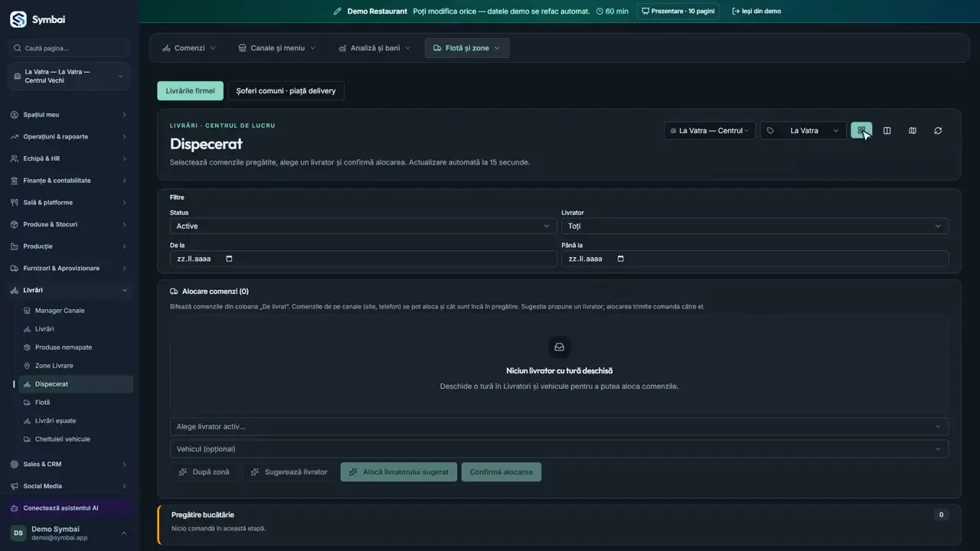Open the Flotă și zone menu
Image resolution: width=980 pixels, height=551 pixels.
(467, 48)
